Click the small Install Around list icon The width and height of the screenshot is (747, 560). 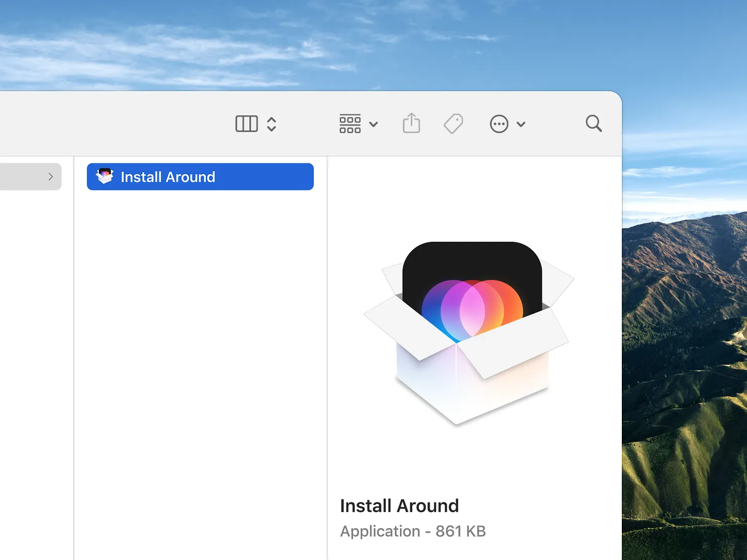(104, 176)
